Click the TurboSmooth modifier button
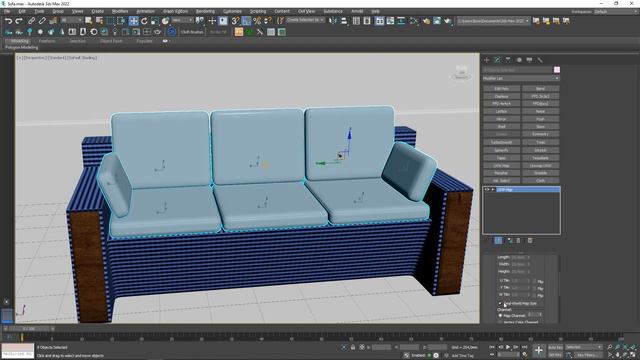 pyautogui.click(x=501, y=142)
